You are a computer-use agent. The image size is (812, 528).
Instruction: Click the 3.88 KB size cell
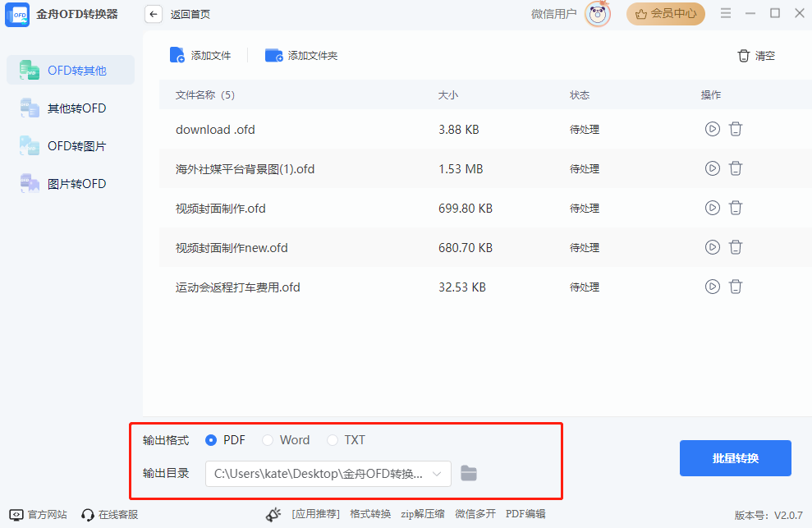pos(458,130)
